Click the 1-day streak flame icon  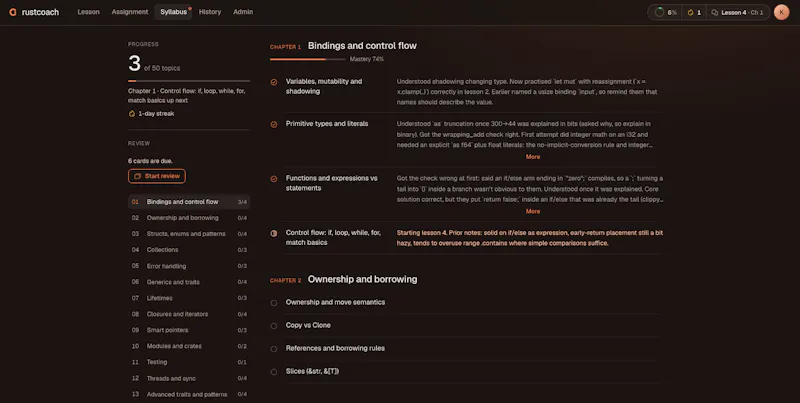[132, 114]
